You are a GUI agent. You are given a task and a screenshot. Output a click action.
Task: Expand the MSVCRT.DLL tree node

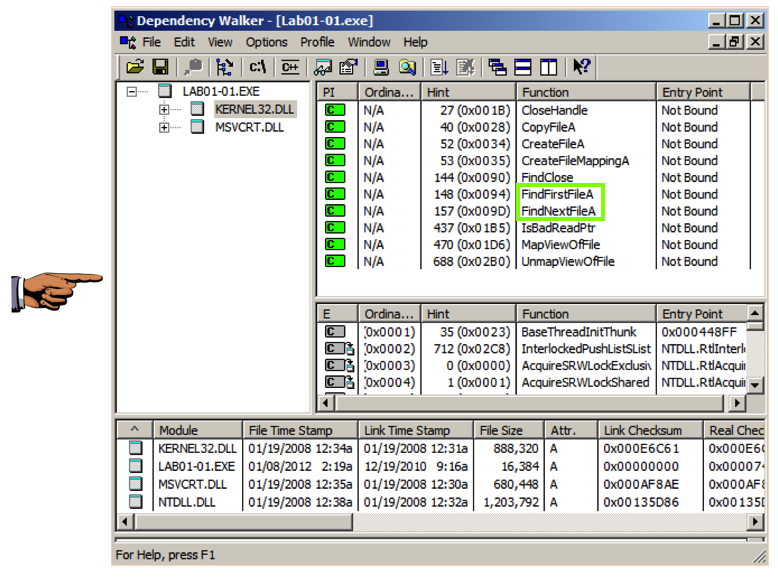click(x=164, y=127)
